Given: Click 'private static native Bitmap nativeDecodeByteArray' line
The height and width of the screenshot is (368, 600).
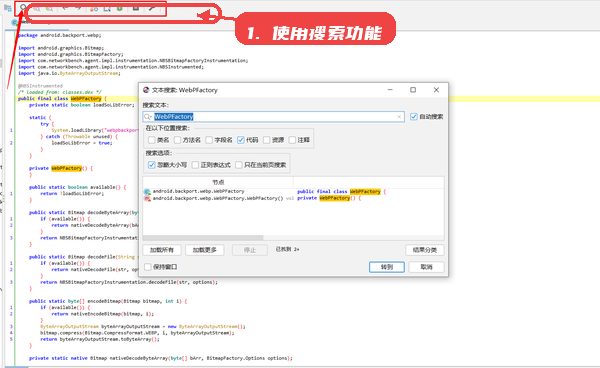Looking at the screenshot, I should point(161,358).
